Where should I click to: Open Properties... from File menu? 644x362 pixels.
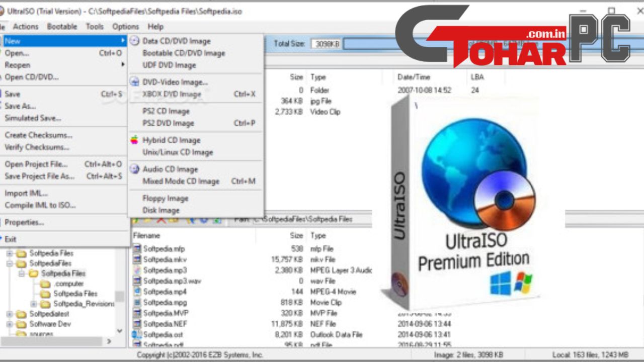[x=63, y=222]
